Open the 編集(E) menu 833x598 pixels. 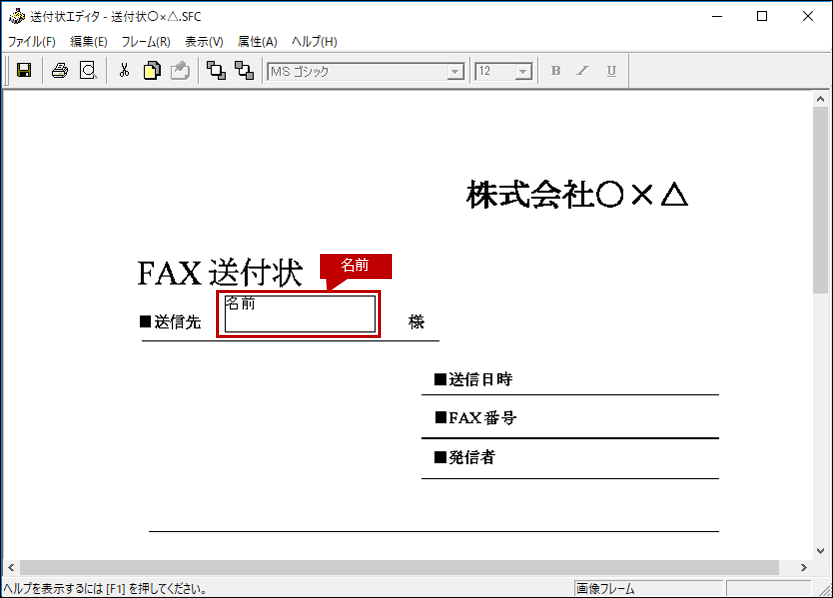(89, 41)
